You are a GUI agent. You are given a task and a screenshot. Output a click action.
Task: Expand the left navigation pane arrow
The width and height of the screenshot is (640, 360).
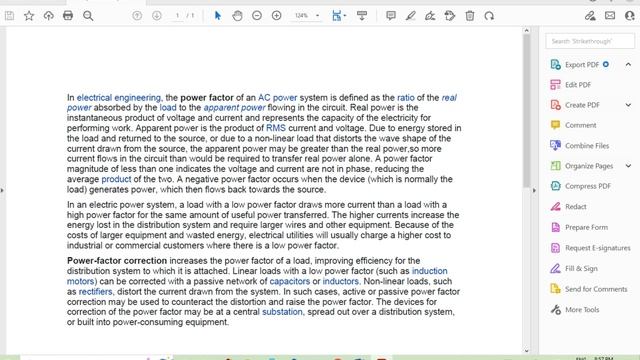point(2,190)
